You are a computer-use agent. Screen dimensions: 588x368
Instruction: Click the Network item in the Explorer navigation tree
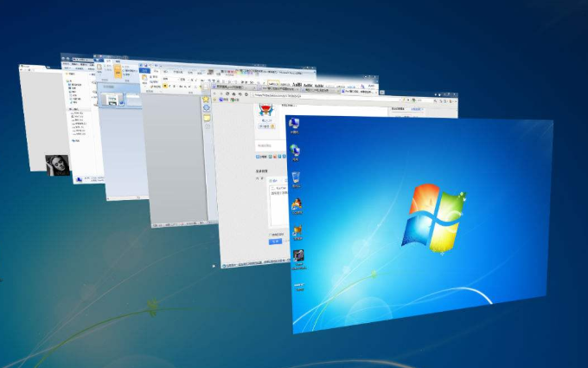[76, 141]
